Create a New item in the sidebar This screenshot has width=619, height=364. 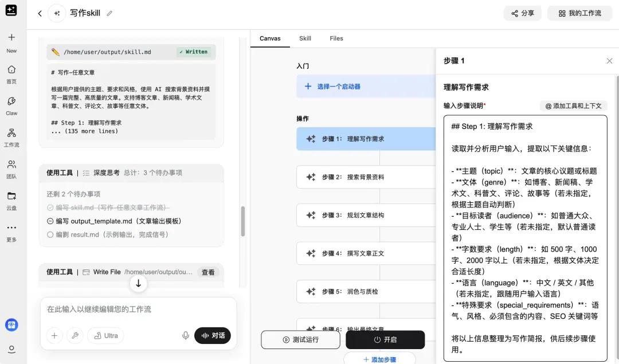(11, 42)
